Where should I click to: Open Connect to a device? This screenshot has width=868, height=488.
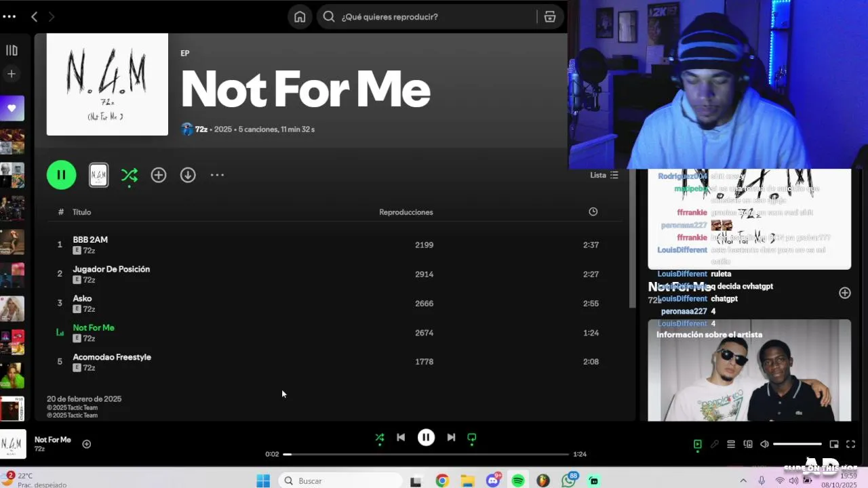748,445
